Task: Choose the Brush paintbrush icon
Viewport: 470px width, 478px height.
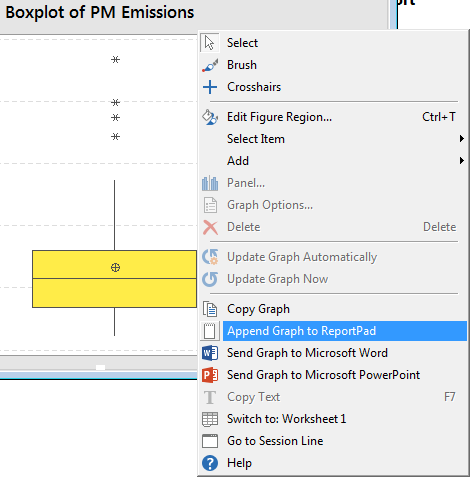Action: [x=210, y=65]
